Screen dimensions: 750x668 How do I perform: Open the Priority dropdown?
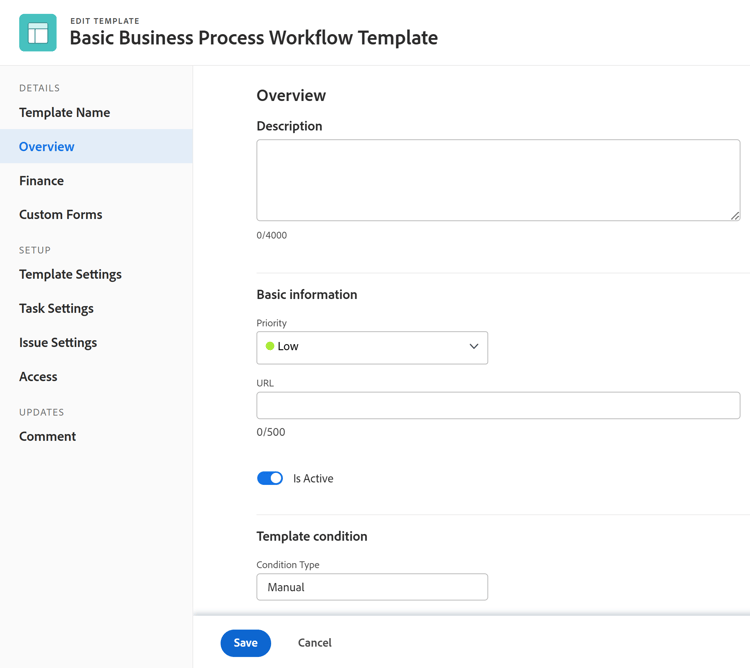coord(372,347)
